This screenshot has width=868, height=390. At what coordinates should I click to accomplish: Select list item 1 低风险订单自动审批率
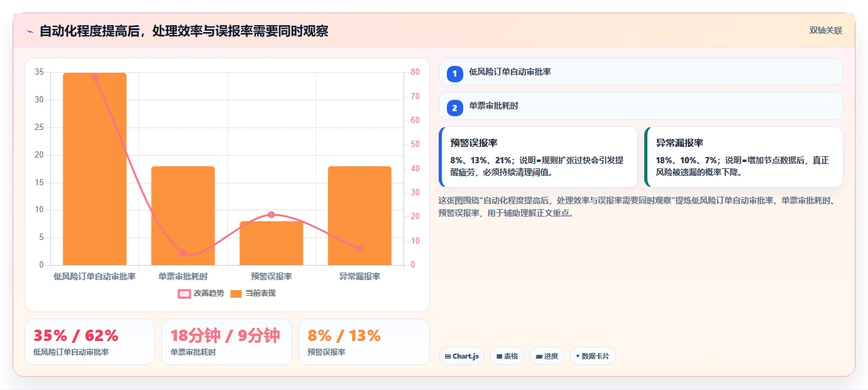(x=641, y=72)
